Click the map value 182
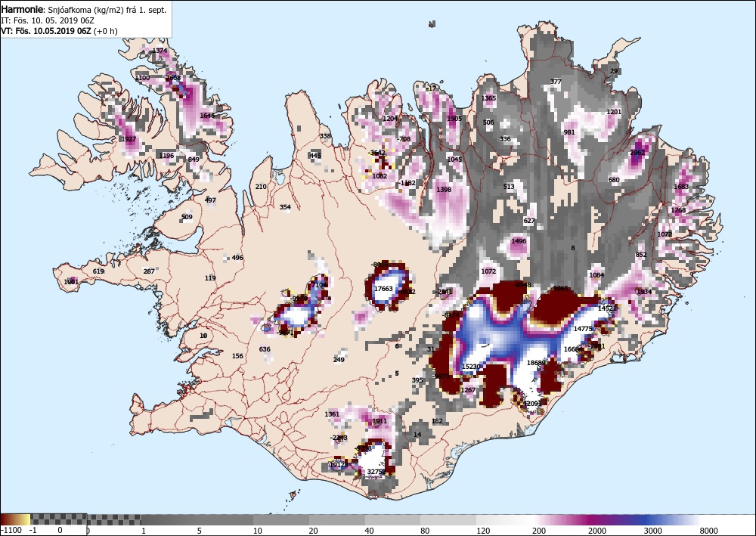756x536 pixels. pos(437,421)
